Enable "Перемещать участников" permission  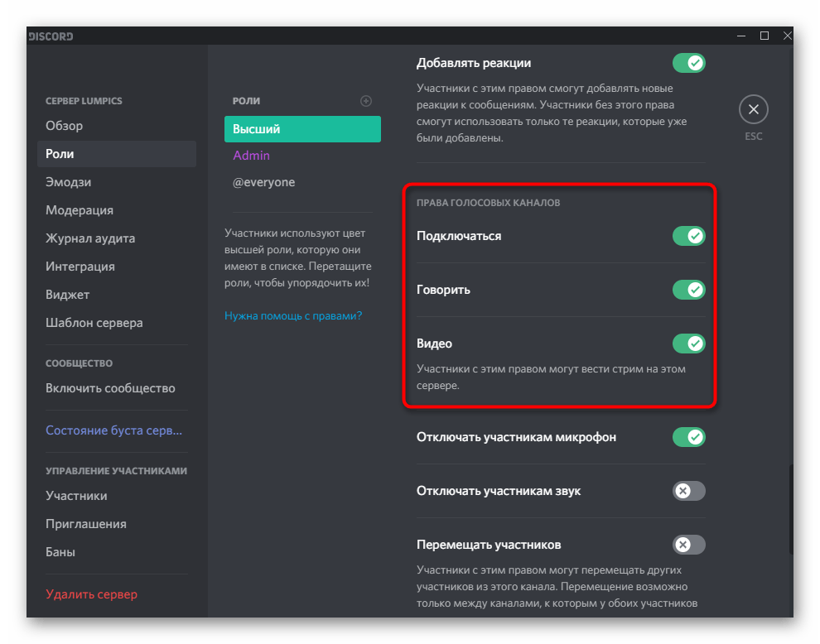[x=688, y=544]
